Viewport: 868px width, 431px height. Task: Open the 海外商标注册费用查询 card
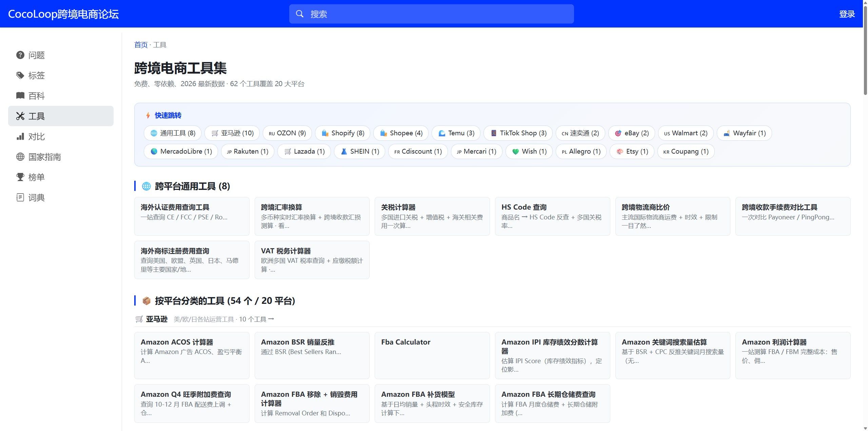coord(192,260)
